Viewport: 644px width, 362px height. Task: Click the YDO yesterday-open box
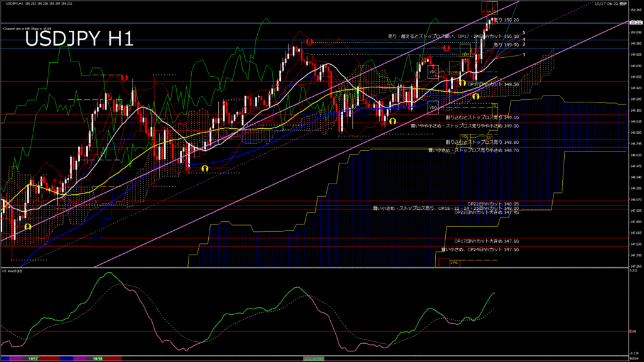[x=433, y=107]
